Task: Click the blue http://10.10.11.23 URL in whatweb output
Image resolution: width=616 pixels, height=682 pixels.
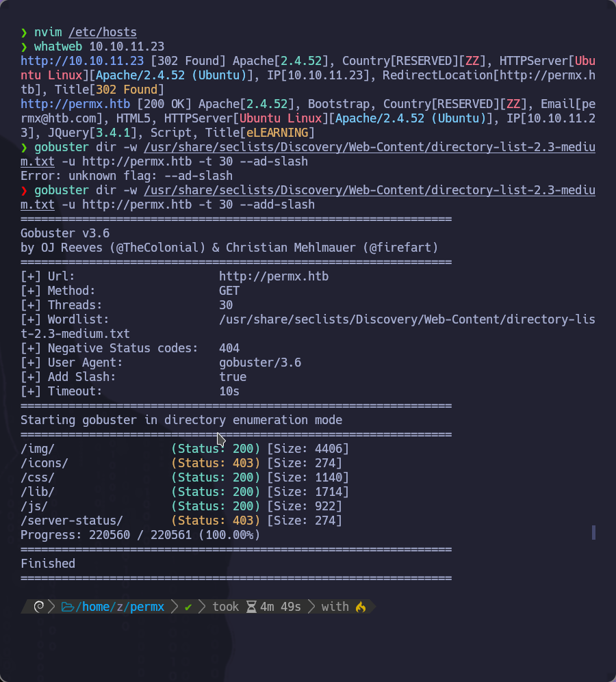Action: [x=82, y=61]
